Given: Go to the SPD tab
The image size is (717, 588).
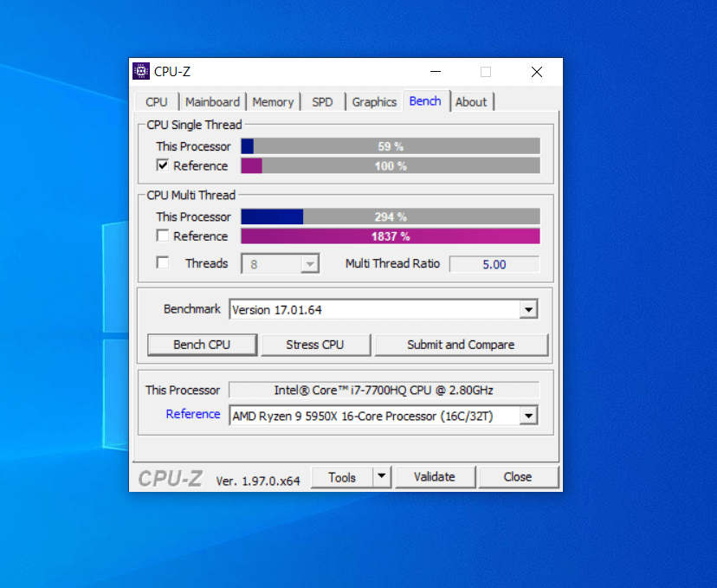Looking at the screenshot, I should pos(322,102).
